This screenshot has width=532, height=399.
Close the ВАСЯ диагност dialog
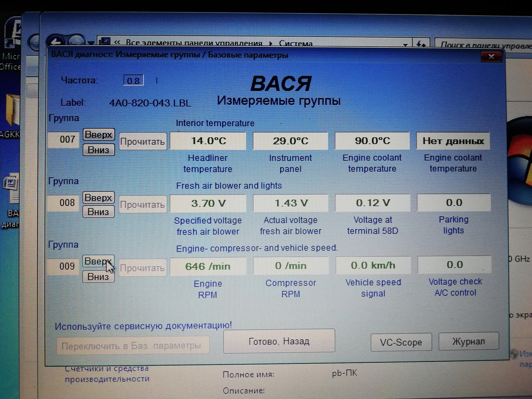point(491,57)
